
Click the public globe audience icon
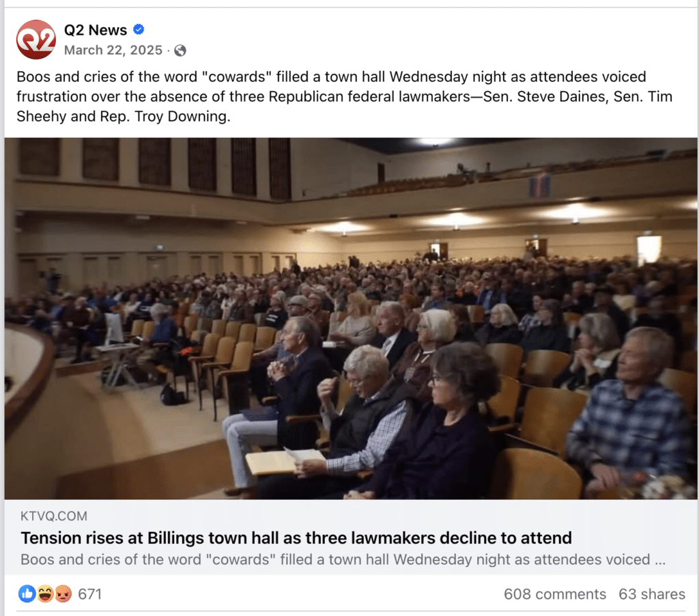click(180, 51)
